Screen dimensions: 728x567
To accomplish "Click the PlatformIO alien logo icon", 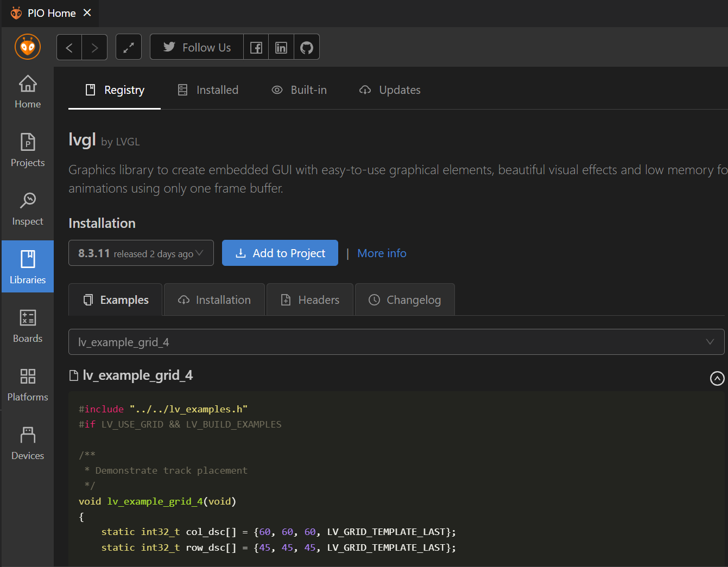I will point(28,47).
